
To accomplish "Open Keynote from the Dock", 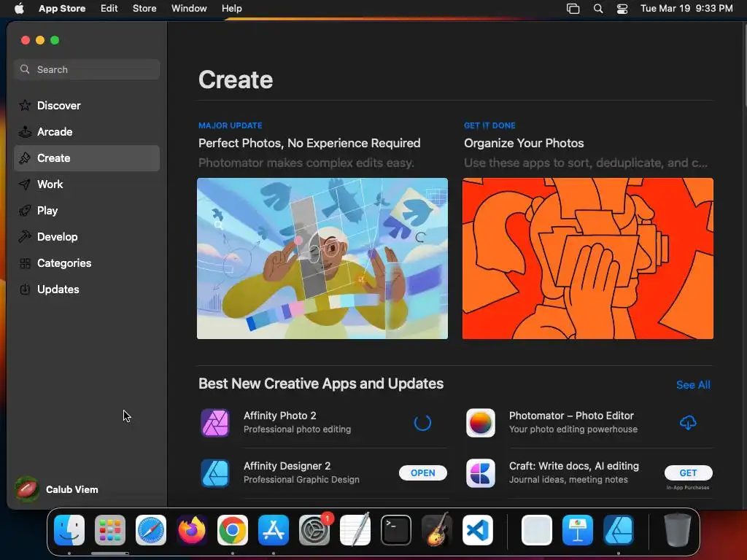I will click(x=578, y=530).
